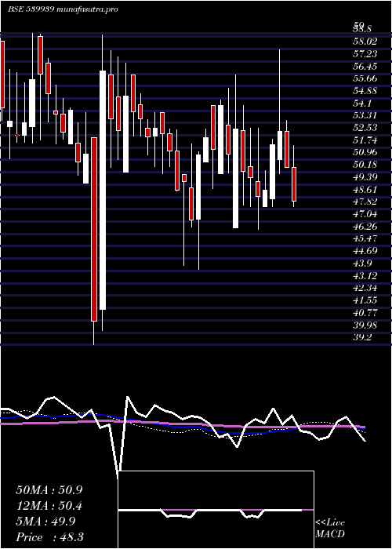Click the 54.88 price axis label
This screenshot has height=549, width=392.
point(365,91)
